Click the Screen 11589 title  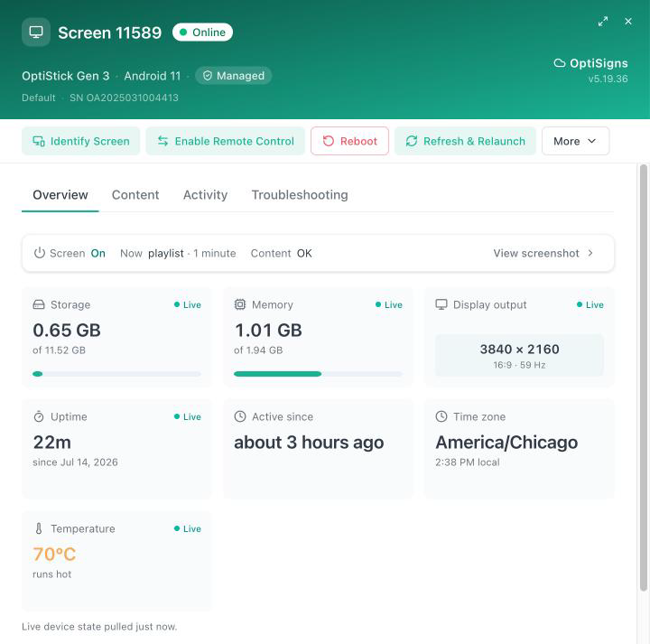[109, 33]
